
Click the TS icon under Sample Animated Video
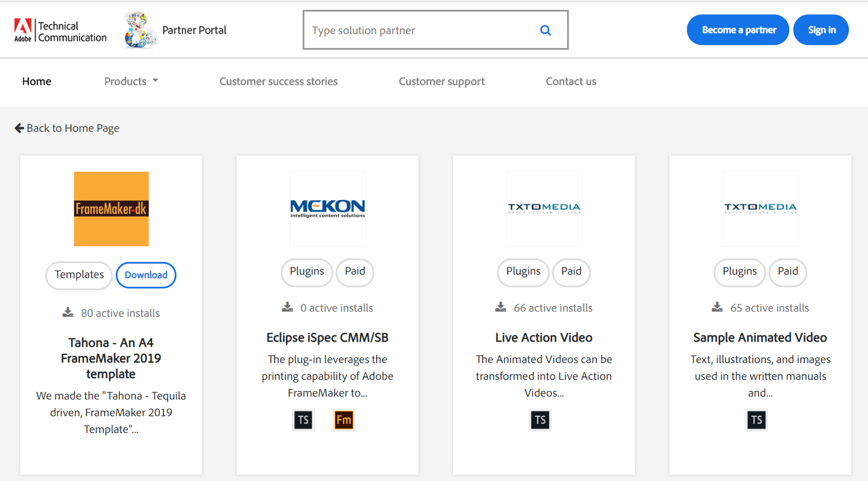[x=756, y=420]
